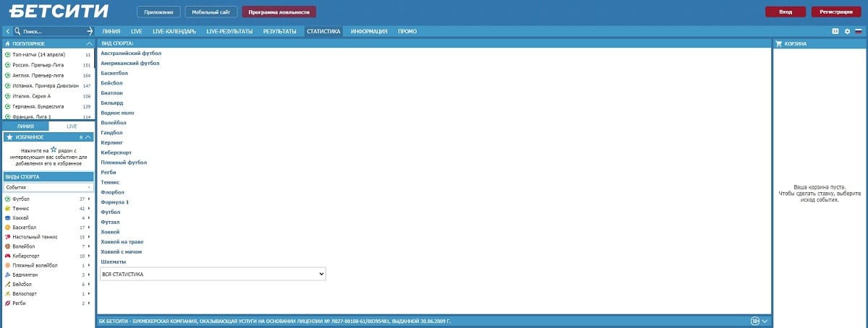The width and height of the screenshot is (868, 328).
Task: Open settings via the gear icon
Action: tap(847, 32)
